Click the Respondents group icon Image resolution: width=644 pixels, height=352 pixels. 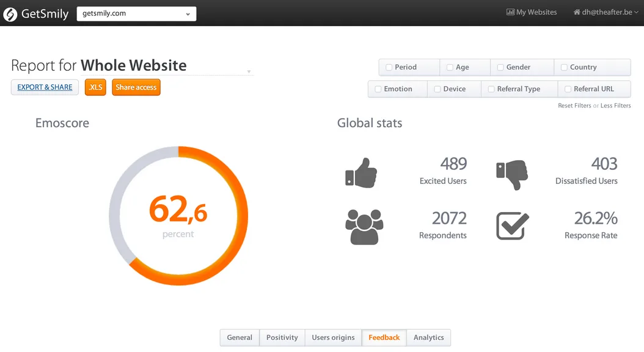[x=364, y=227]
